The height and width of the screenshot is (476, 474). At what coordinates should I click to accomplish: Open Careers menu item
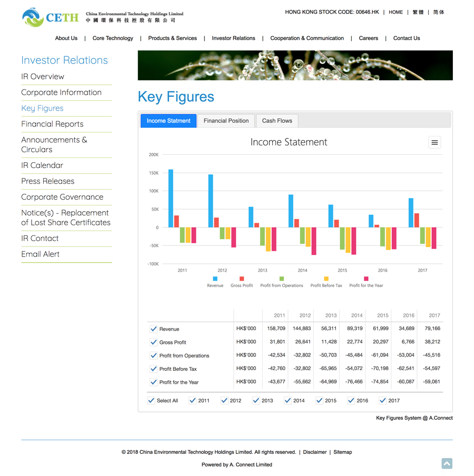[368, 38]
